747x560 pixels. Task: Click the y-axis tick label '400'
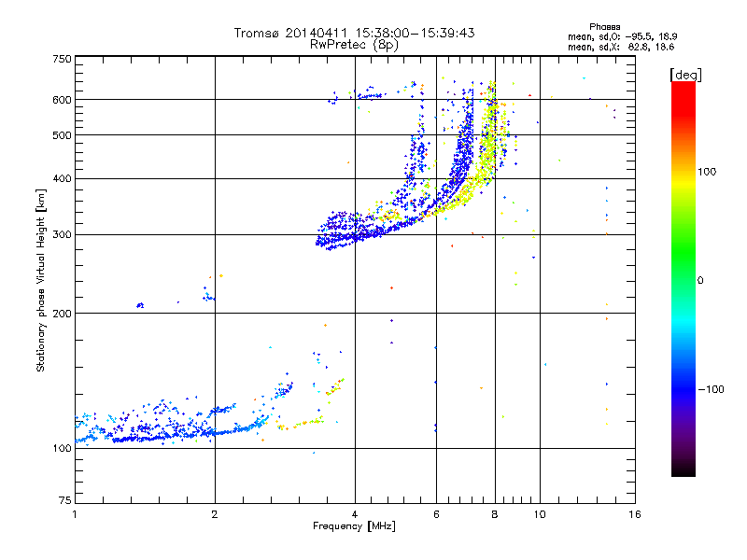click(x=62, y=178)
